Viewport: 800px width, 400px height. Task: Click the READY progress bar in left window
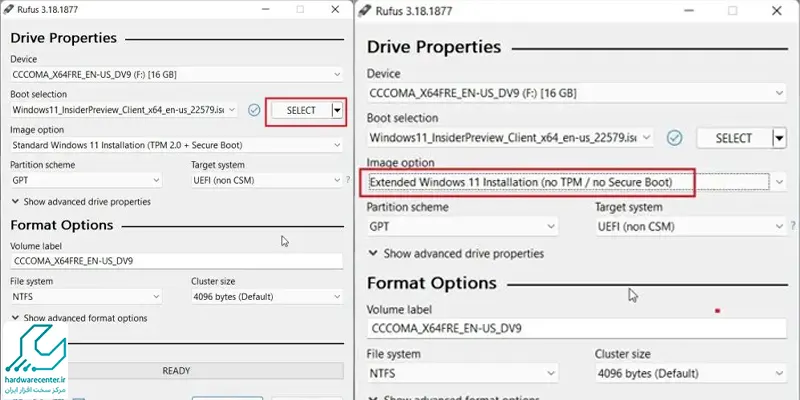tap(177, 370)
